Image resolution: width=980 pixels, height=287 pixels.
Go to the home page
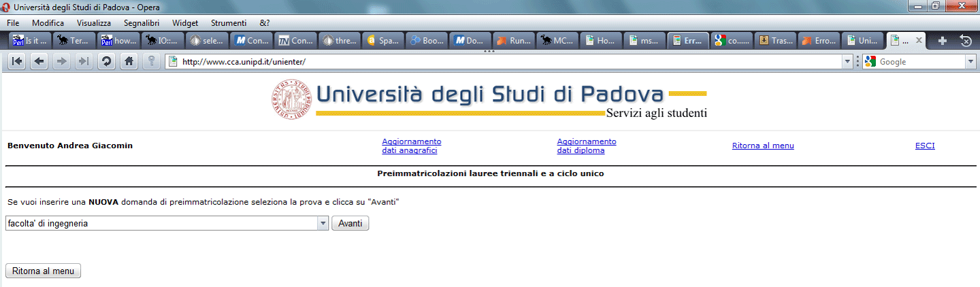(128, 61)
